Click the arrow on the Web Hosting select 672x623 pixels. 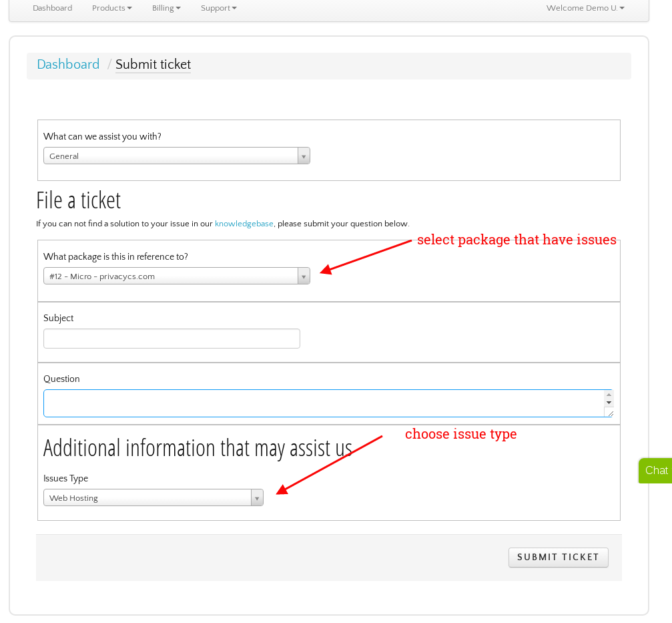click(257, 498)
